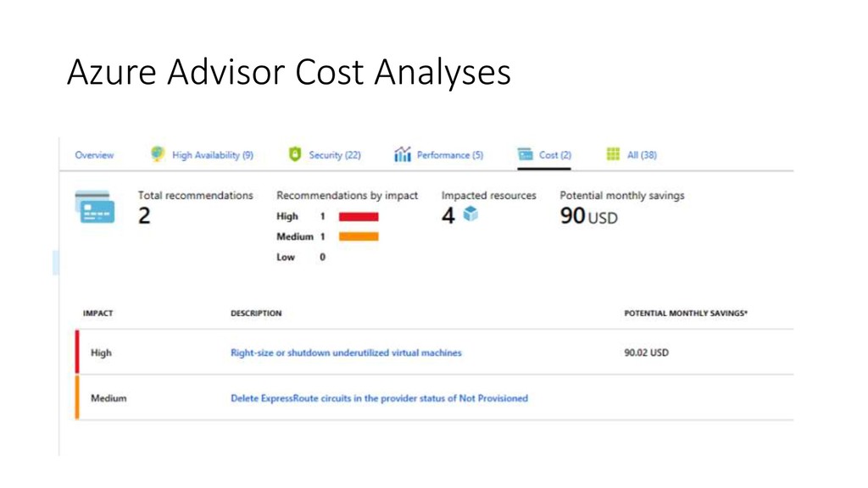Open Right-size or shutdown underutilized virtual machines

346,352
